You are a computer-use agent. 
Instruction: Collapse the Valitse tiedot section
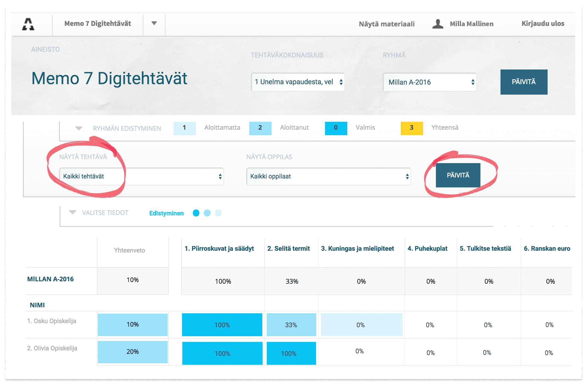pyautogui.click(x=73, y=212)
